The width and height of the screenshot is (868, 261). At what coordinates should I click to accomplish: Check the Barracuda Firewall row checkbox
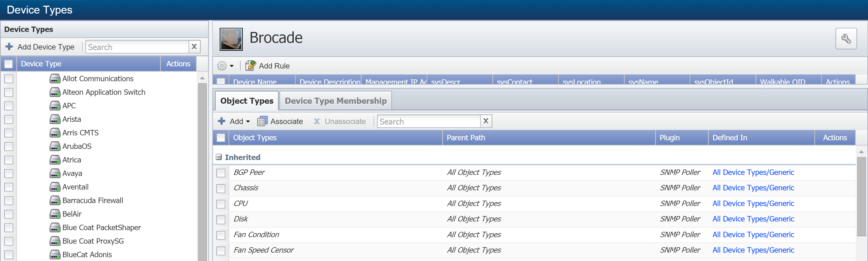tap(9, 201)
